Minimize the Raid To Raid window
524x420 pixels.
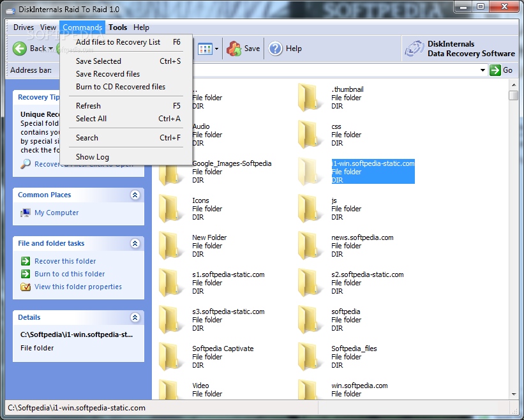pos(463,6)
